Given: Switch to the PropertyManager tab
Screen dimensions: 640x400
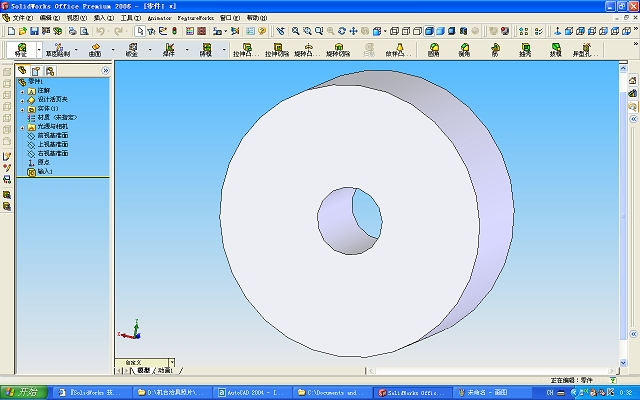Looking at the screenshot, I should (x=36, y=71).
